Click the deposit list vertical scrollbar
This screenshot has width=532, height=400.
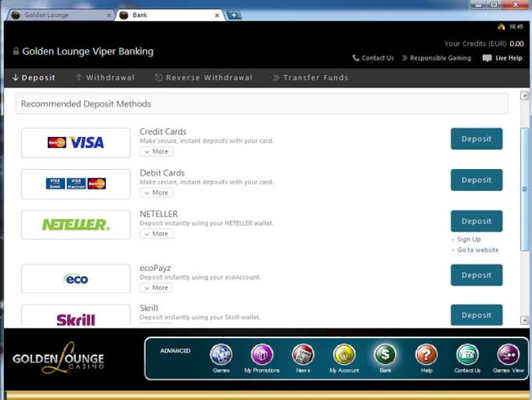pyautogui.click(x=524, y=190)
